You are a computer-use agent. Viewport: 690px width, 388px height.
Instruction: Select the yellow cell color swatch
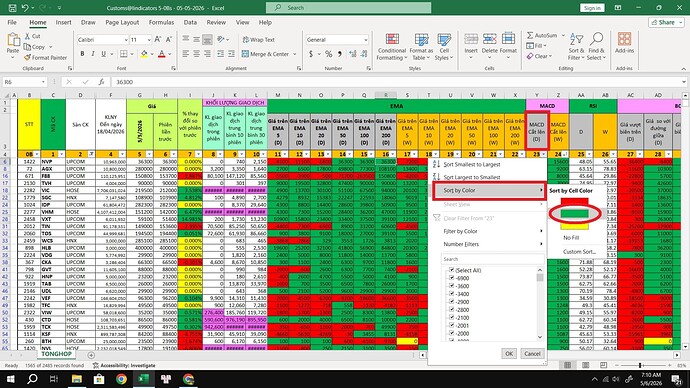pyautogui.click(x=574, y=226)
